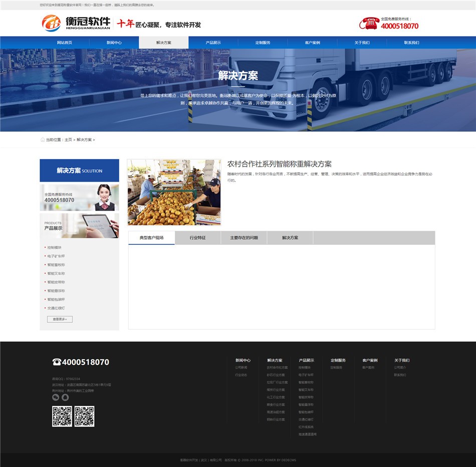The width and height of the screenshot is (476, 467).
Task: Select the 主要存在的问题 tab
Action: point(244,238)
